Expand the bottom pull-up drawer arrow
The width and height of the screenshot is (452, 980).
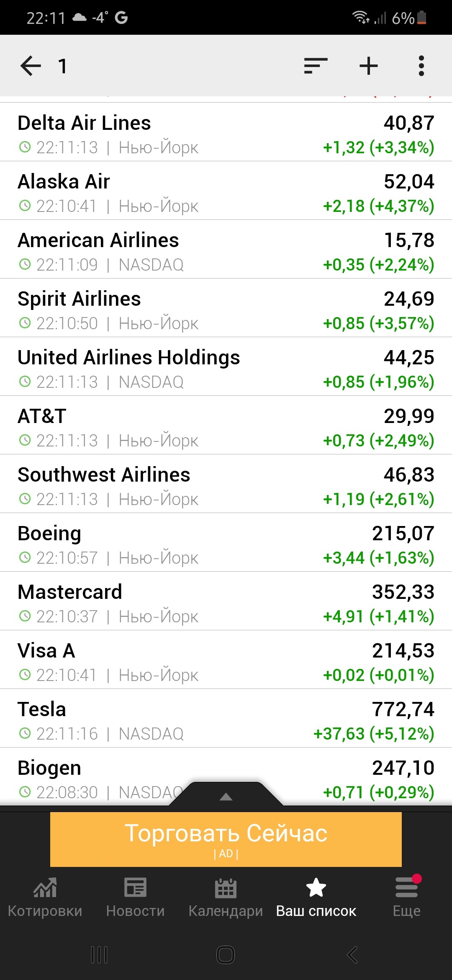pyautogui.click(x=226, y=796)
